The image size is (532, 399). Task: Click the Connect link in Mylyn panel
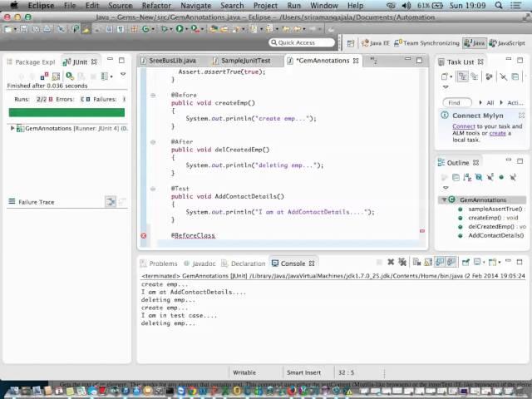point(464,126)
